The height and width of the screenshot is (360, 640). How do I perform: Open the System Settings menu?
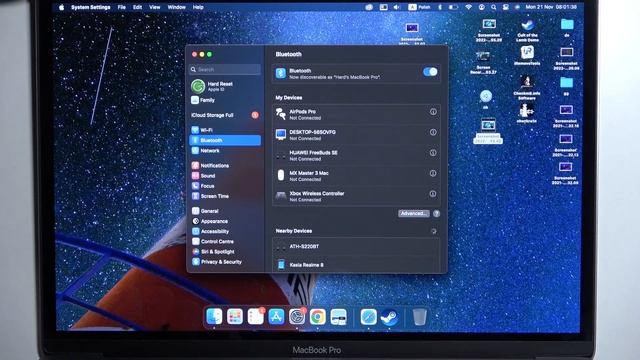[91, 7]
